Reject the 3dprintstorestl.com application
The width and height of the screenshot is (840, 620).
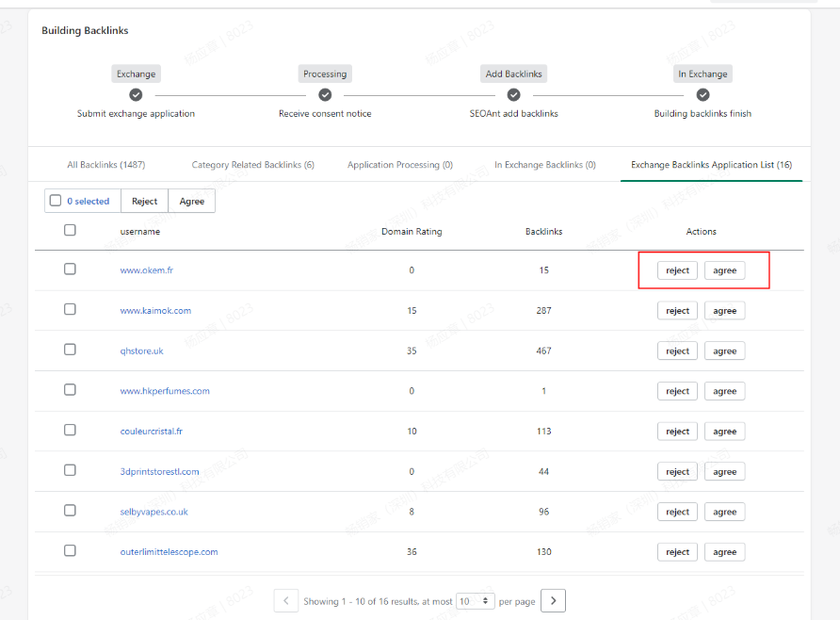point(678,471)
